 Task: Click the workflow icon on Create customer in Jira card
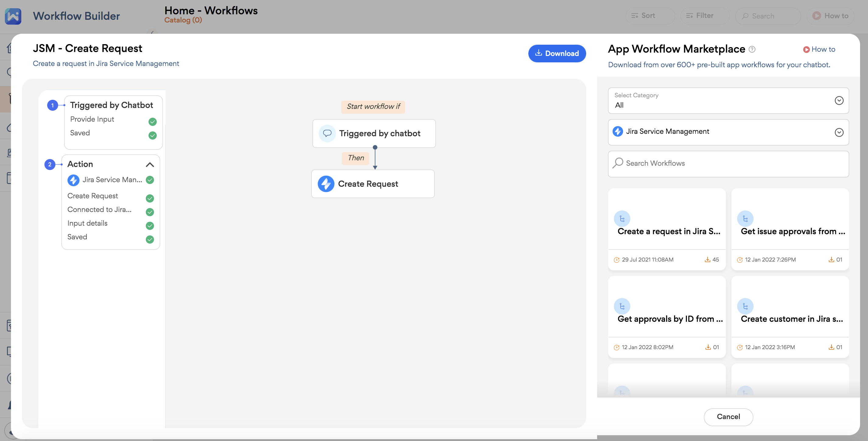(x=745, y=306)
